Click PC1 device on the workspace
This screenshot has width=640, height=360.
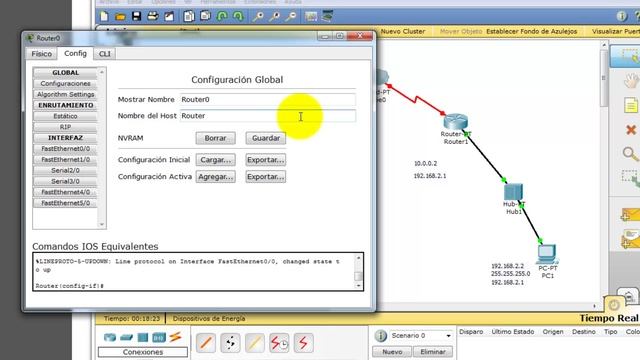[547, 254]
